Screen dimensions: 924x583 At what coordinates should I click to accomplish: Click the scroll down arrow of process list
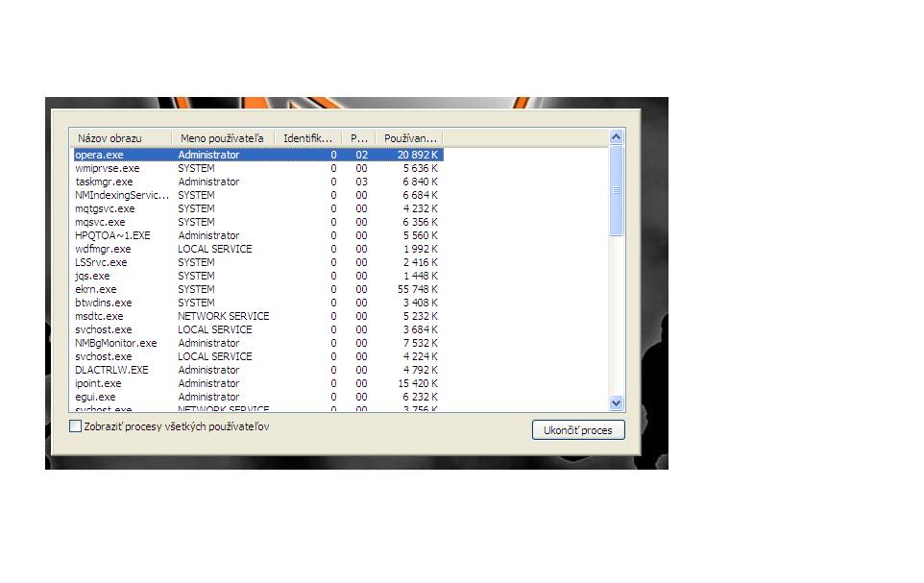coord(617,403)
